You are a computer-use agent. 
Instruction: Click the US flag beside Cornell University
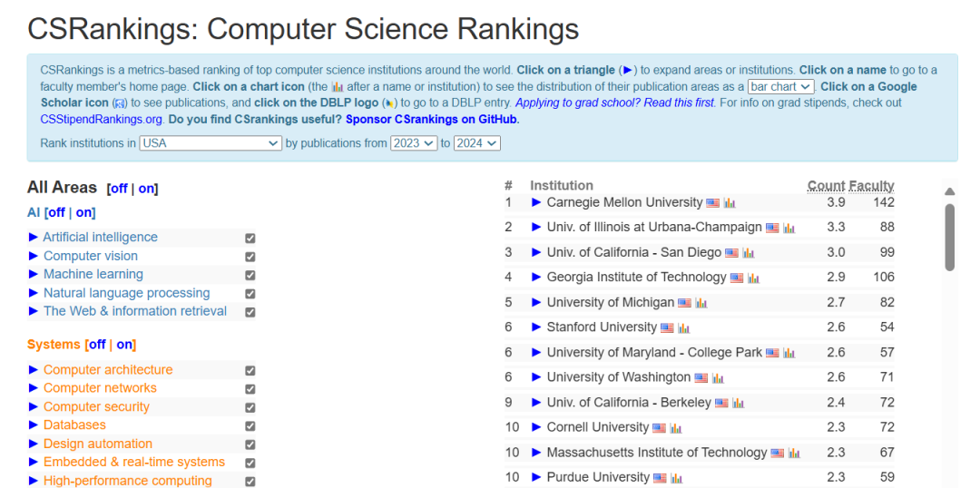659,428
